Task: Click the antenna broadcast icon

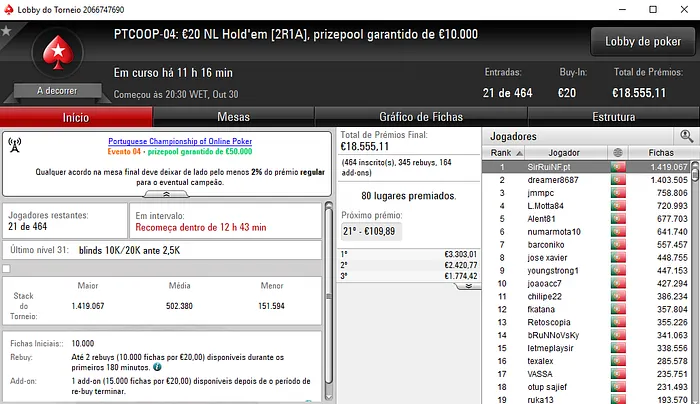Action: 15,145
